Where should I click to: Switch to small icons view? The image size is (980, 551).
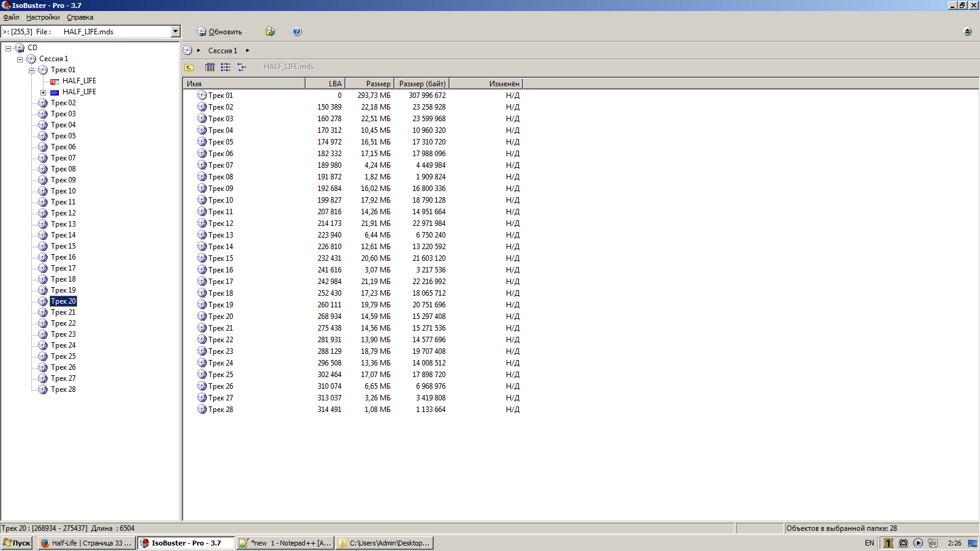click(x=226, y=67)
